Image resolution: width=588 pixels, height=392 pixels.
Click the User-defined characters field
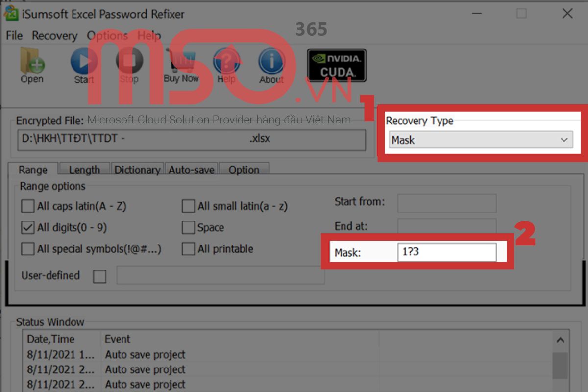[220, 275]
